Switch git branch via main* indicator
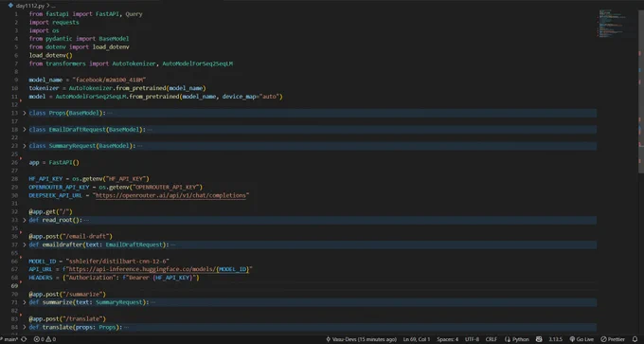Image resolution: width=644 pixels, height=344 pixels. 9,339
